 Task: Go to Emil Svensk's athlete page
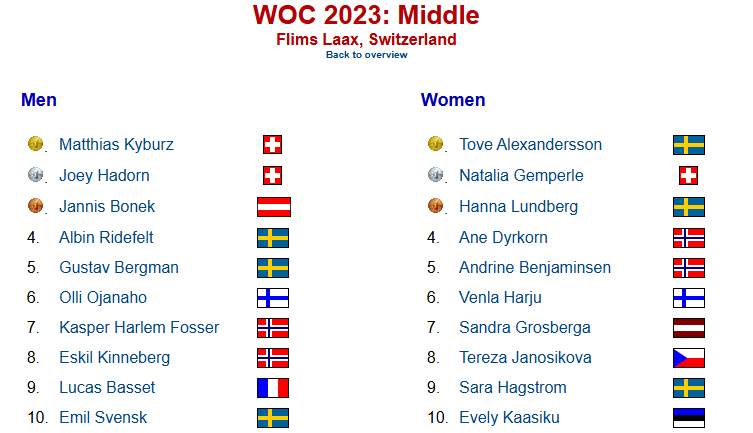(x=103, y=418)
